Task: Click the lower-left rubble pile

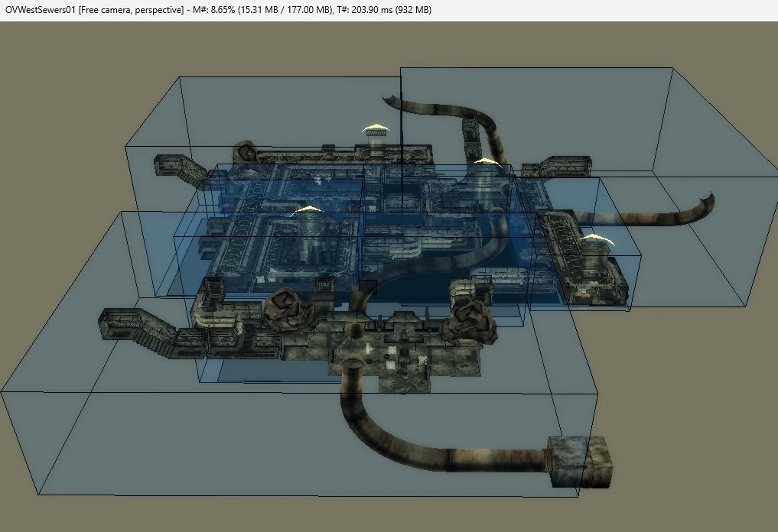Action: tap(289, 308)
